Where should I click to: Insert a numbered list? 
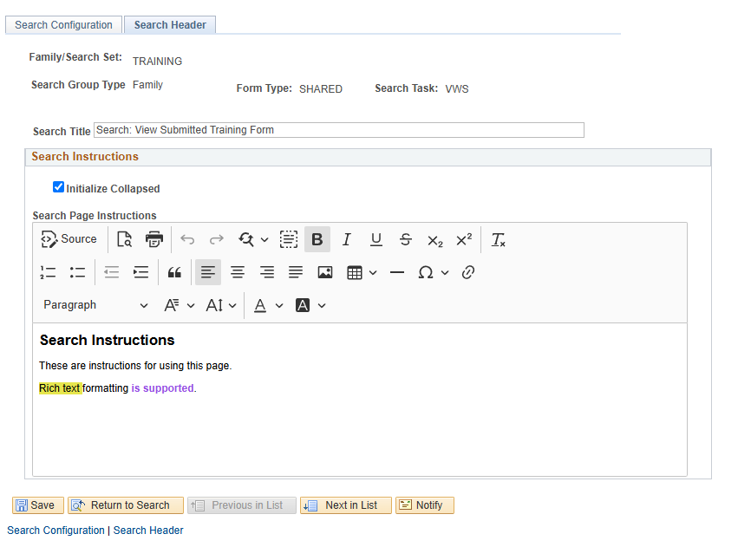(x=48, y=272)
